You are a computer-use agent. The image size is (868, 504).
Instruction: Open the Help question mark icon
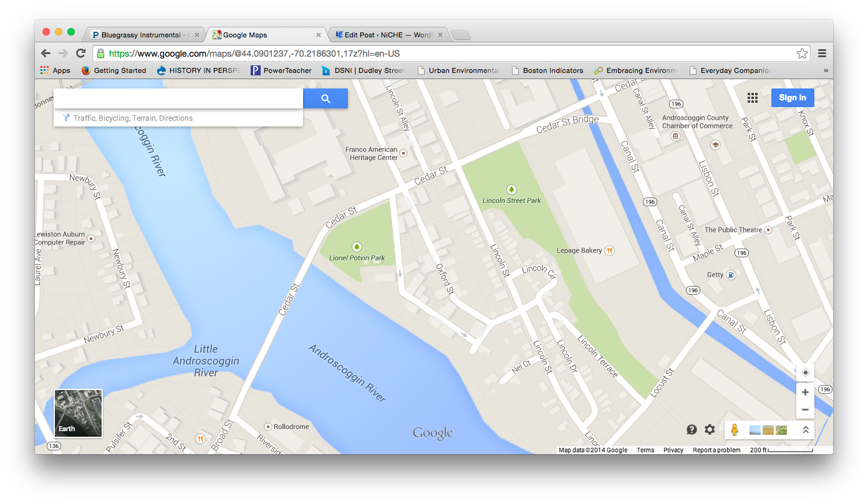[x=692, y=429]
